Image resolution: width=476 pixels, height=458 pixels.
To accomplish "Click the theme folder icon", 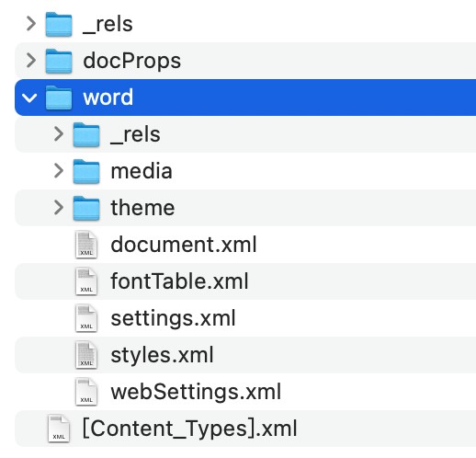I will point(86,208).
